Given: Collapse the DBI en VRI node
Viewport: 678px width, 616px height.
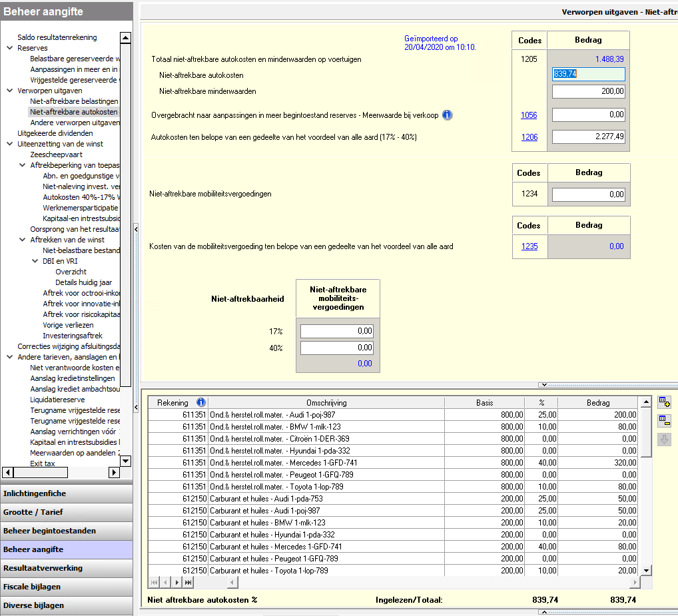Looking at the screenshot, I should point(35,261).
